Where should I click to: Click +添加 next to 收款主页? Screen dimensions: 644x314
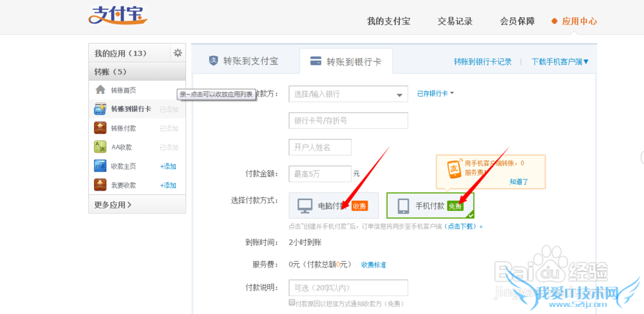click(x=168, y=166)
